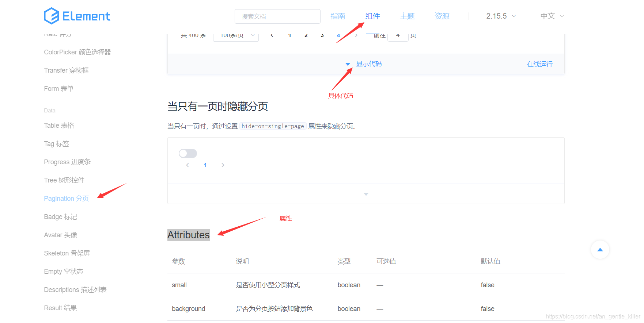Open Empty 空状态 in sidebar
Viewport: 644px width, 323px height.
64,272
